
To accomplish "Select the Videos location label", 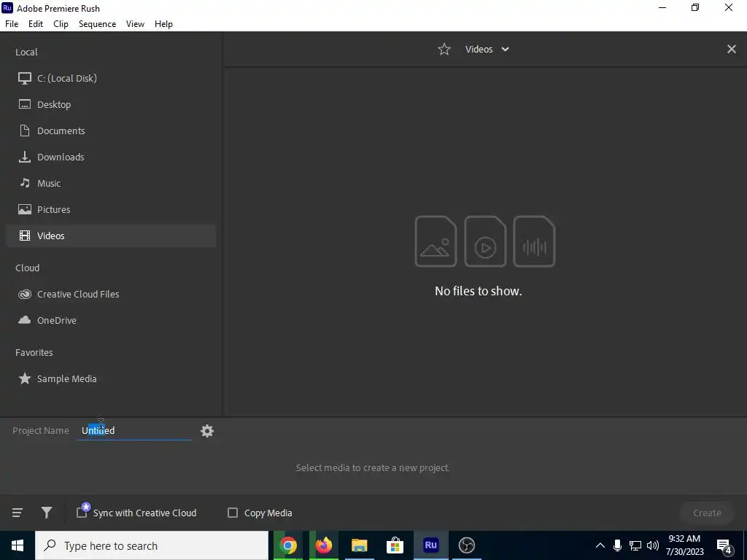I will tap(50, 236).
